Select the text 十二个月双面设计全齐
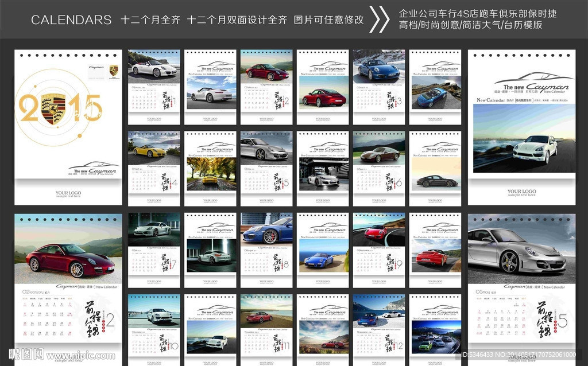Image resolution: width=588 pixels, height=366 pixels. point(237,20)
